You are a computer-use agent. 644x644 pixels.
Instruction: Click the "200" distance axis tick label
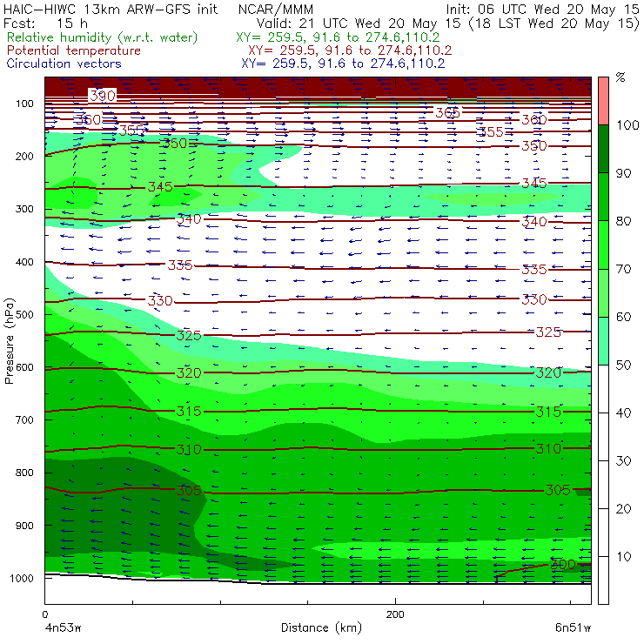coord(395,614)
